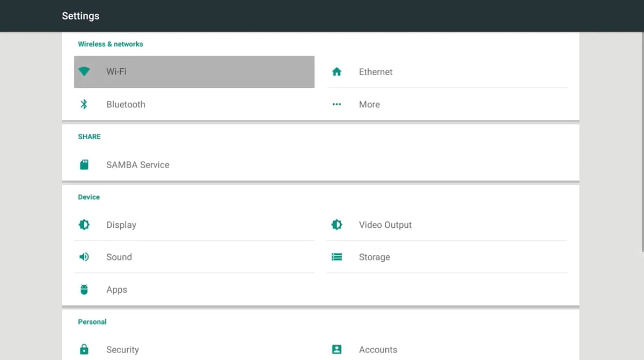Click the three-dots More icon

(336, 104)
